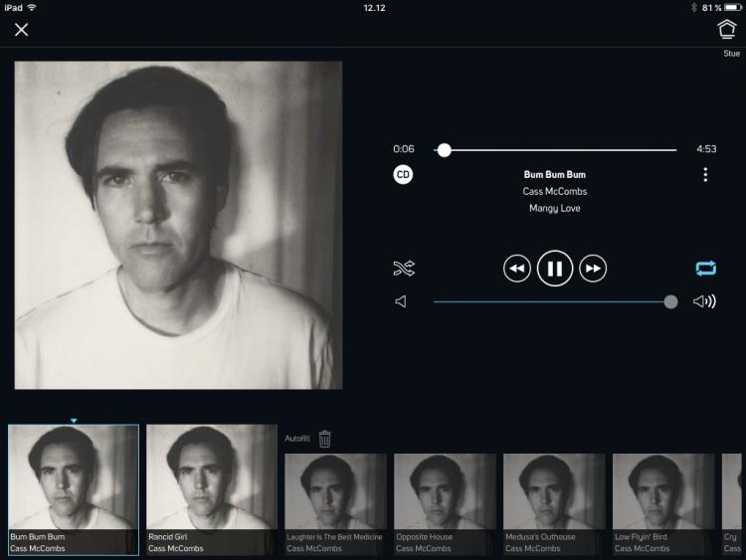Seek along the track progress bar
The width and height of the screenshot is (746, 560).
point(555,150)
